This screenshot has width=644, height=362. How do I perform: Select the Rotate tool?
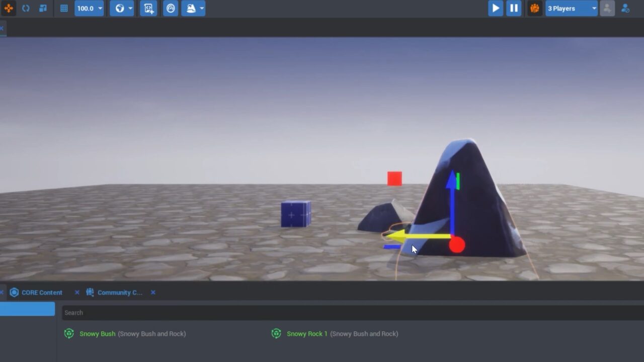point(26,8)
